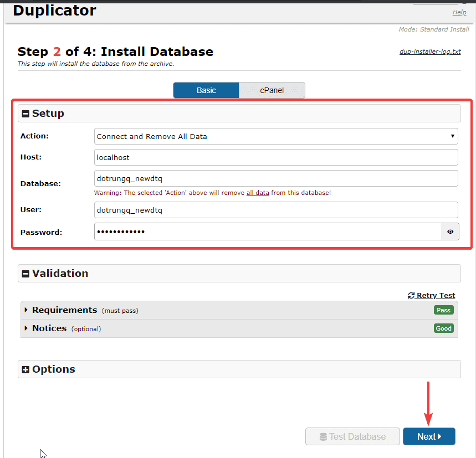476x458 pixels.
Task: Click the refresh icon beside Retry Test
Action: [x=411, y=295]
